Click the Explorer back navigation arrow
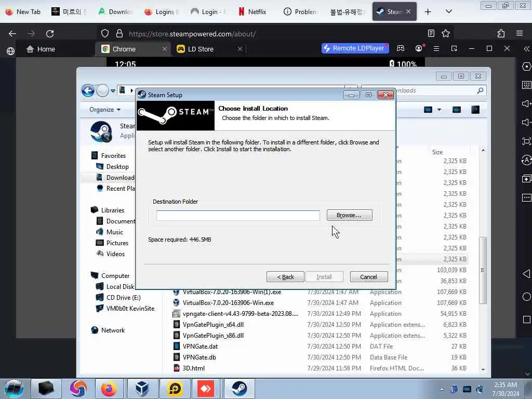This screenshot has width=532, height=399. tap(88, 90)
